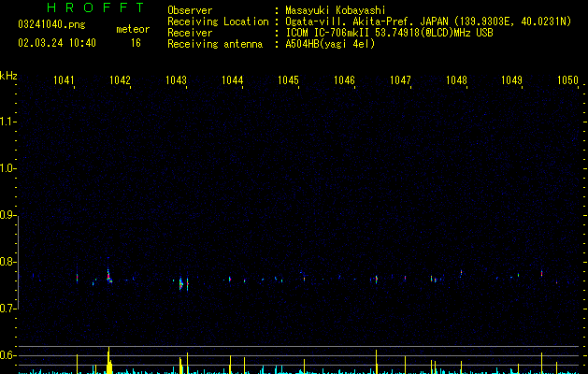Screen dimensions: 588x374
Task: Click the 1050 time axis marker
Action: 567,79
